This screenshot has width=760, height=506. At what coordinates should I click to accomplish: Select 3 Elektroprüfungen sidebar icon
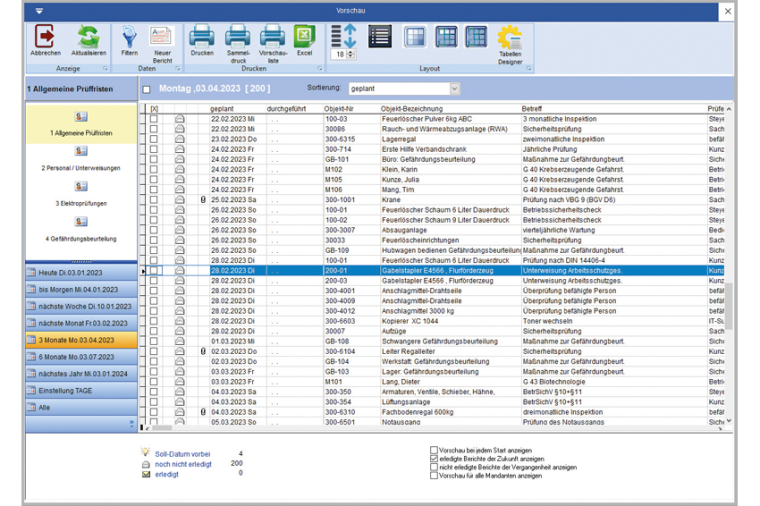point(81,187)
